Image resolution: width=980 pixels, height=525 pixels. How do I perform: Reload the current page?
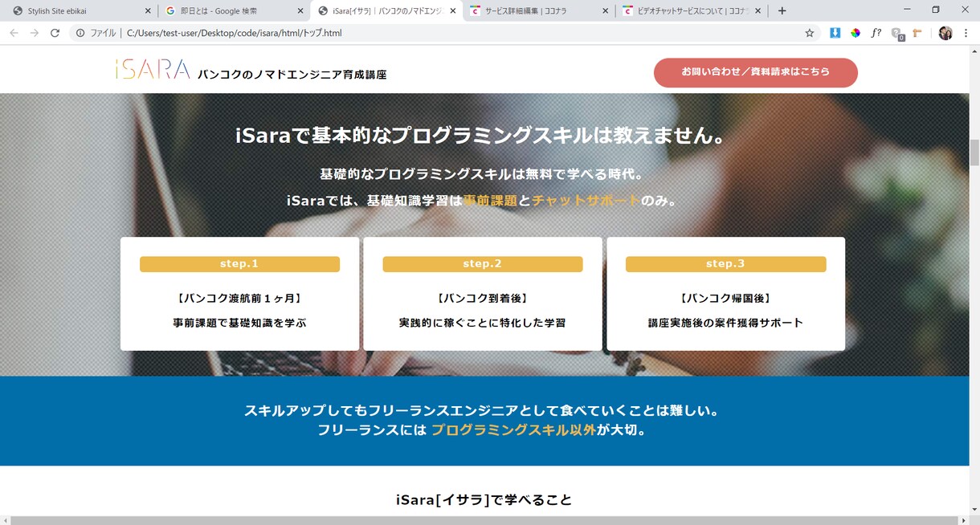(55, 33)
